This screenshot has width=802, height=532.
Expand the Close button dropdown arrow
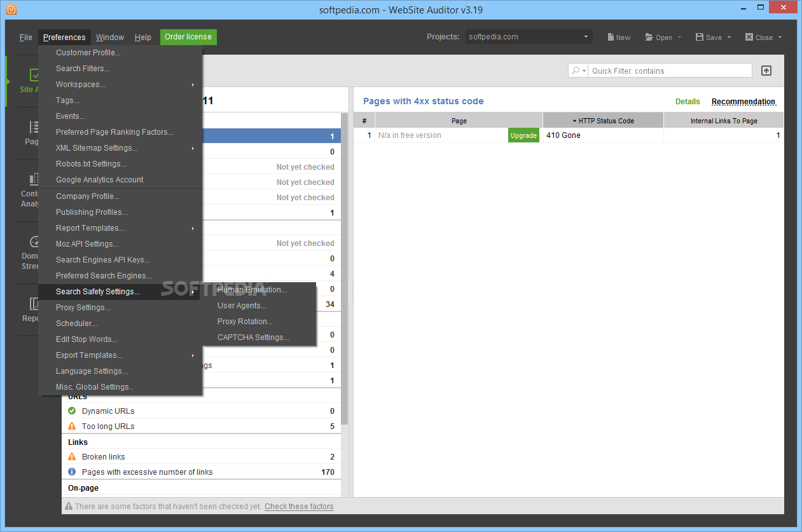780,38
